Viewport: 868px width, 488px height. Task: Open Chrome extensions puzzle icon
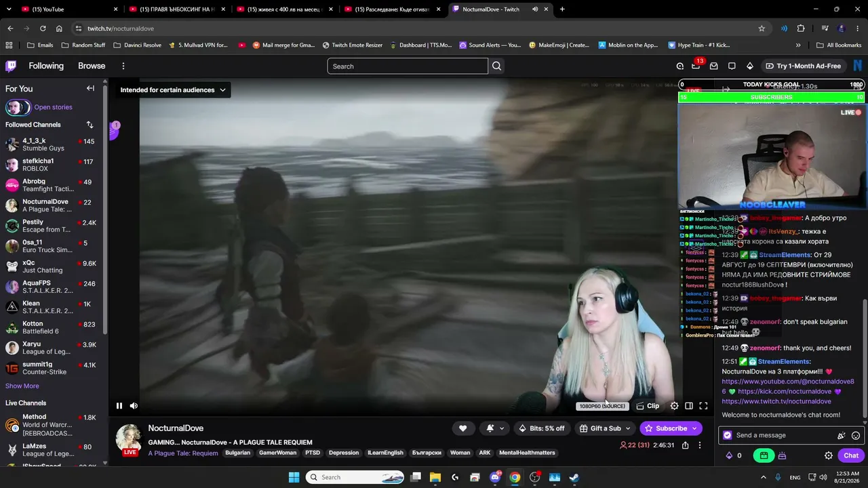pos(801,28)
